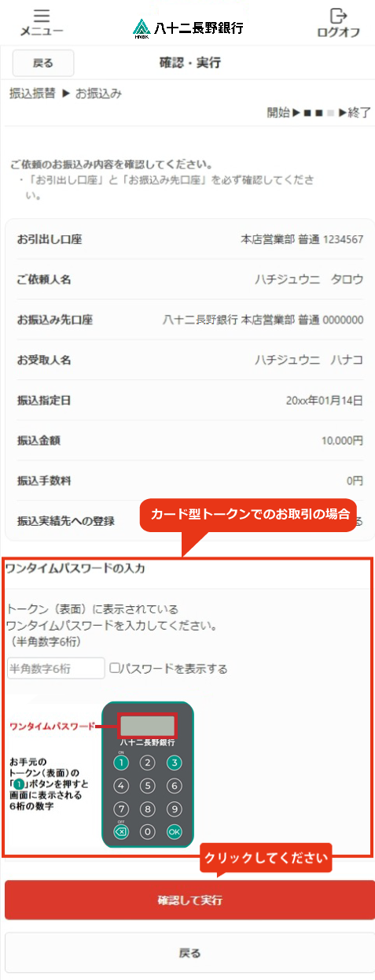This screenshot has height=980, width=375.
Task: Click the token backspace key icon
Action: (x=120, y=831)
